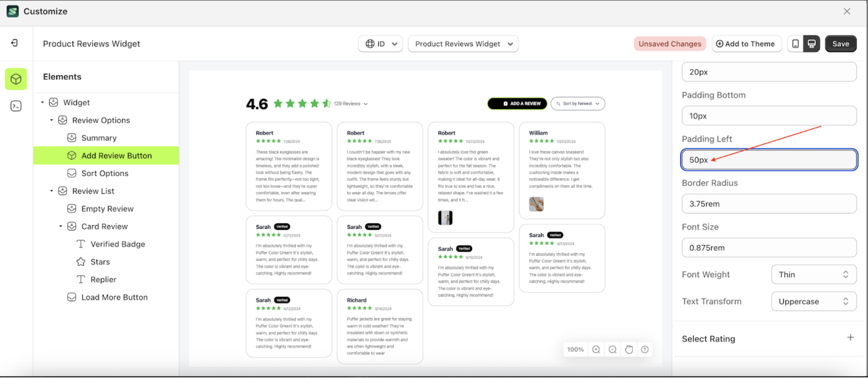Open the code console icon in left sidebar

click(x=16, y=106)
